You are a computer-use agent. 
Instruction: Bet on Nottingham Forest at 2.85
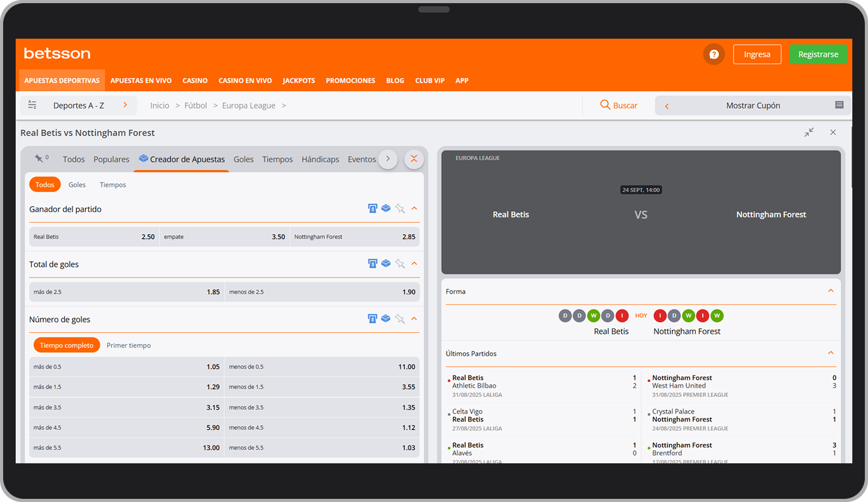tap(355, 237)
